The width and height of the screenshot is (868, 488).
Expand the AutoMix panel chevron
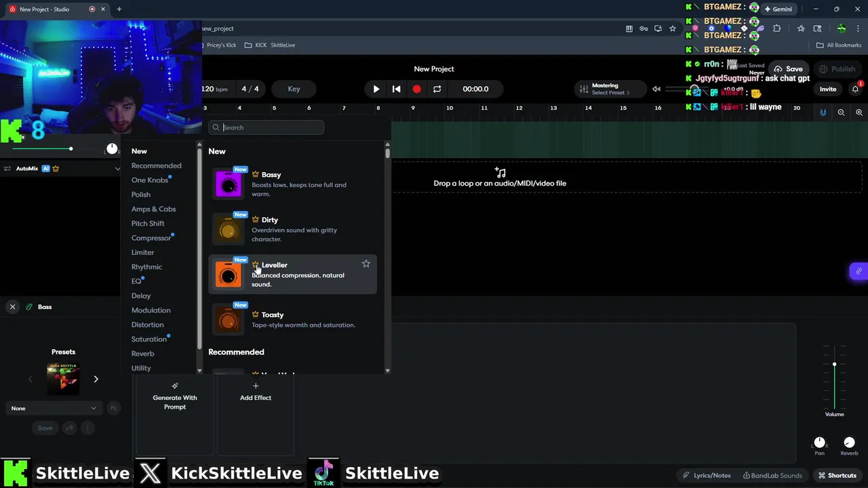point(117,169)
